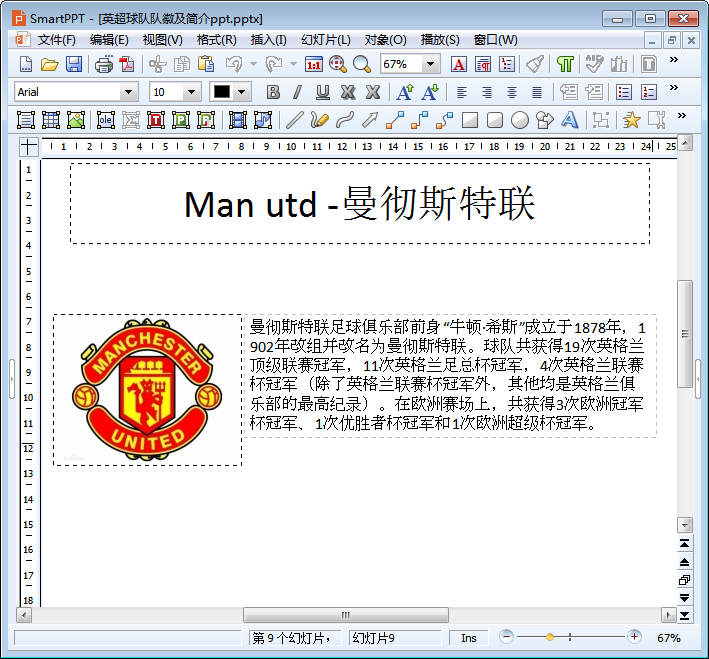Click the zoom slider handle in status bar
Viewport: 709px width, 659px height.
[550, 637]
